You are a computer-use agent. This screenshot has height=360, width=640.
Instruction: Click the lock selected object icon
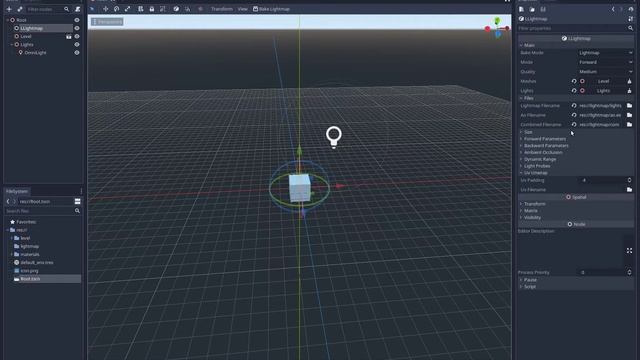(152, 9)
